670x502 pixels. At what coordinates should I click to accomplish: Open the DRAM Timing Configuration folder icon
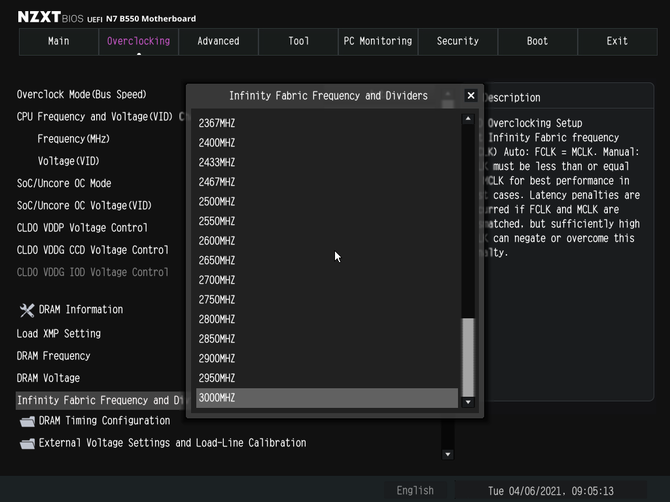(27, 422)
